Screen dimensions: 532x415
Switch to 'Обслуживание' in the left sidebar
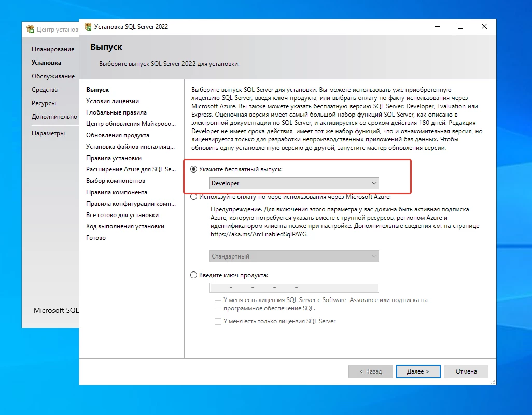[53, 76]
